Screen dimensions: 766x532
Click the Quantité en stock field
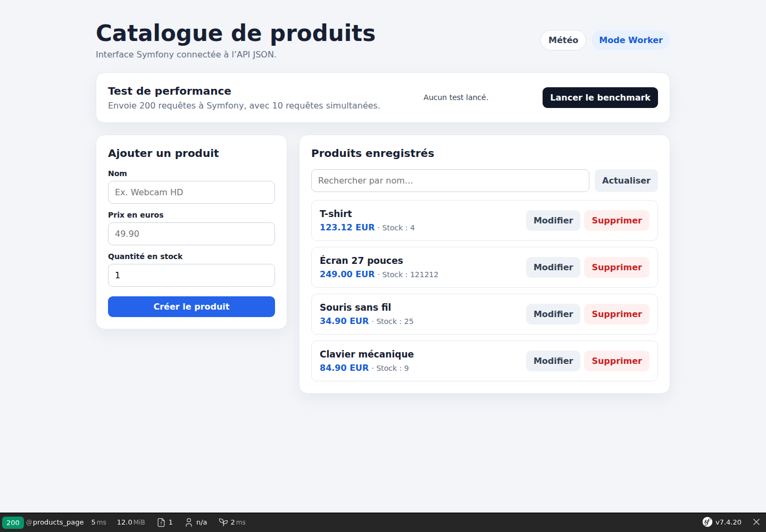(x=191, y=275)
